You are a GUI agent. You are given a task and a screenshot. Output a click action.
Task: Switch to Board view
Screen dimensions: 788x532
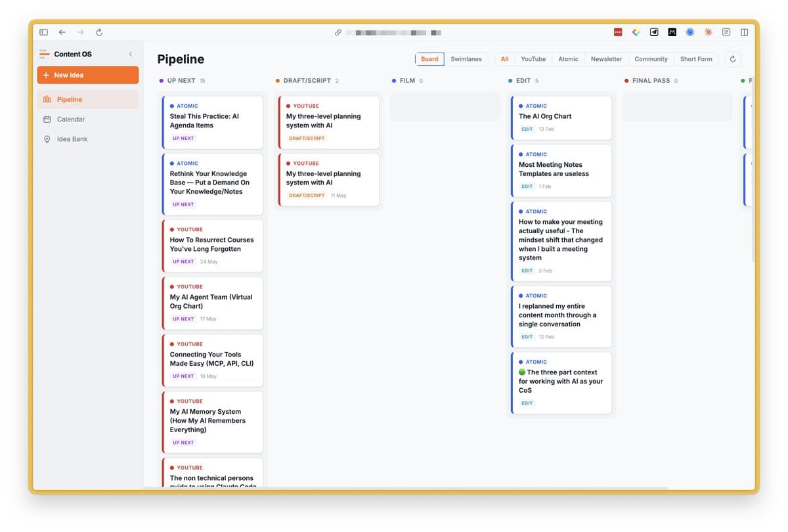click(429, 59)
